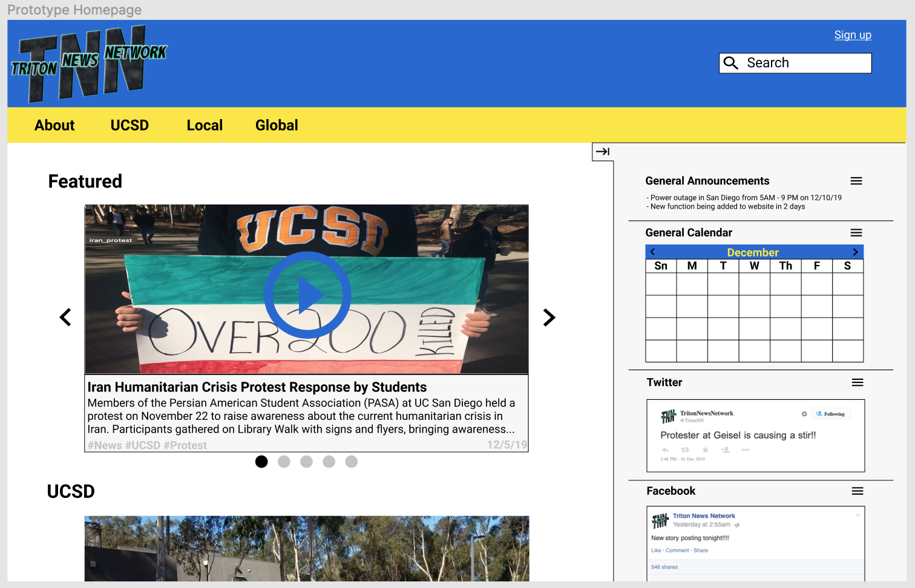Go to next month in the calendar
Image resolution: width=915 pixels, height=588 pixels.
click(855, 252)
